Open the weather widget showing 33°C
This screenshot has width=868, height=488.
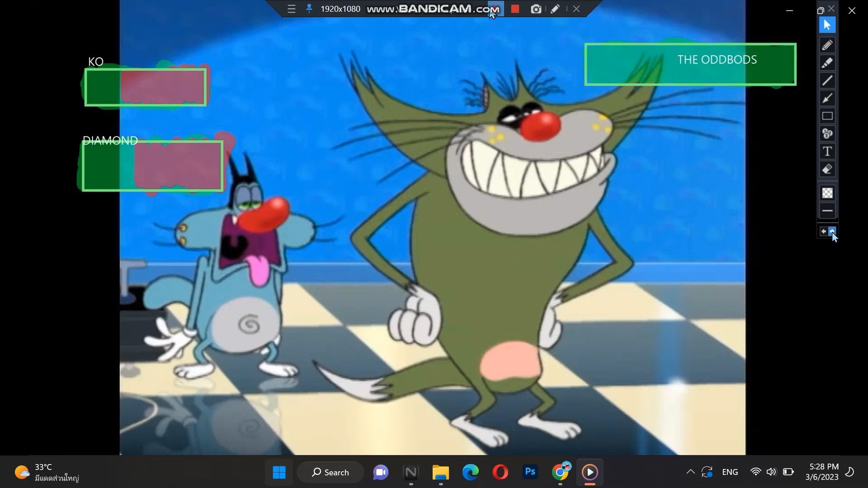click(47, 473)
